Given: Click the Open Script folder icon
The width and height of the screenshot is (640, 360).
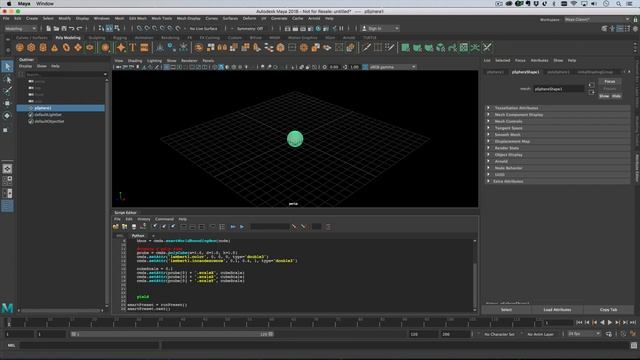Looking at the screenshot, I should [x=116, y=227].
